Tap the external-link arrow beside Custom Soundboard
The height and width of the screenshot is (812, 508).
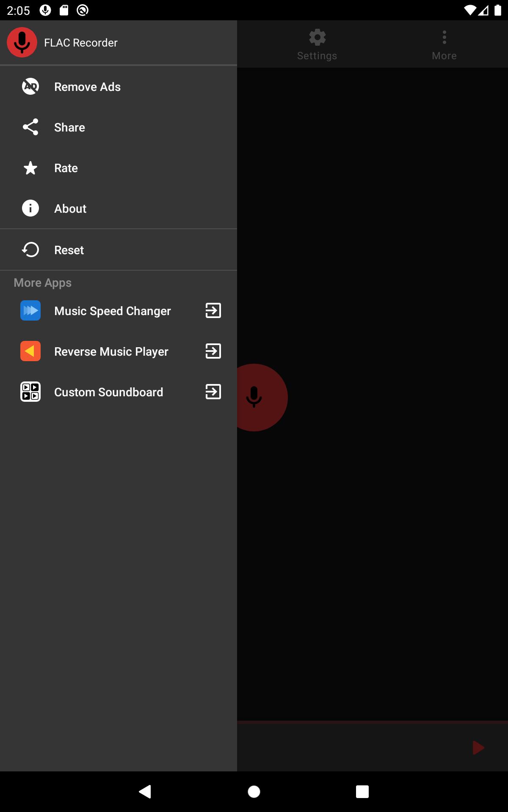point(213,392)
